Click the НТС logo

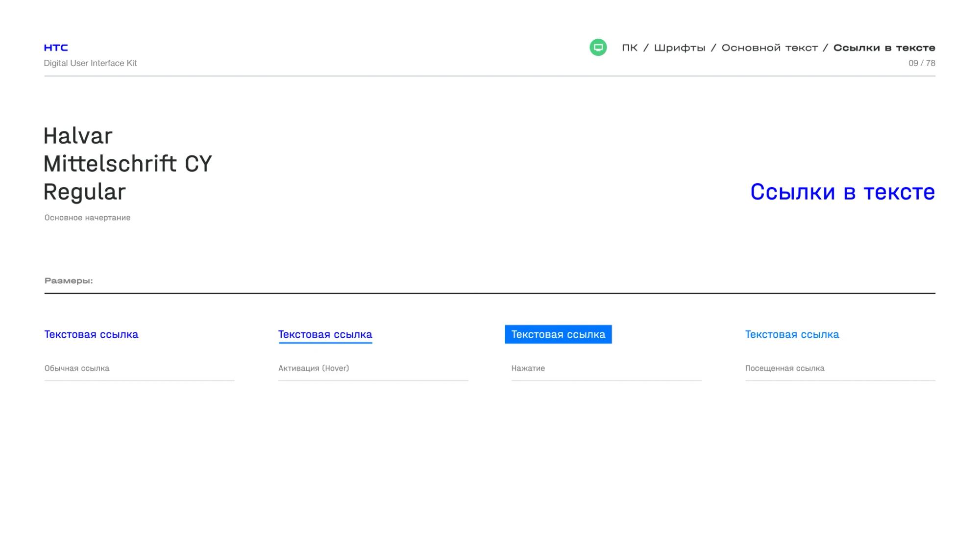[x=56, y=48]
